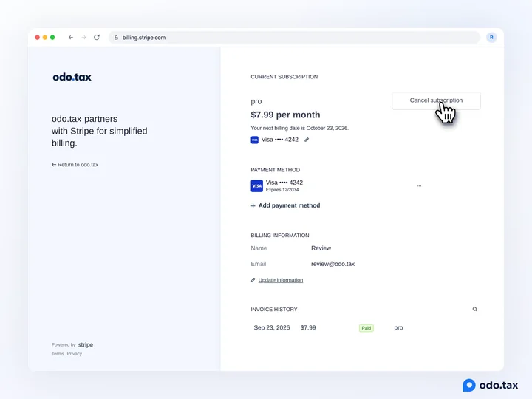Click Add payment method

tap(285, 205)
